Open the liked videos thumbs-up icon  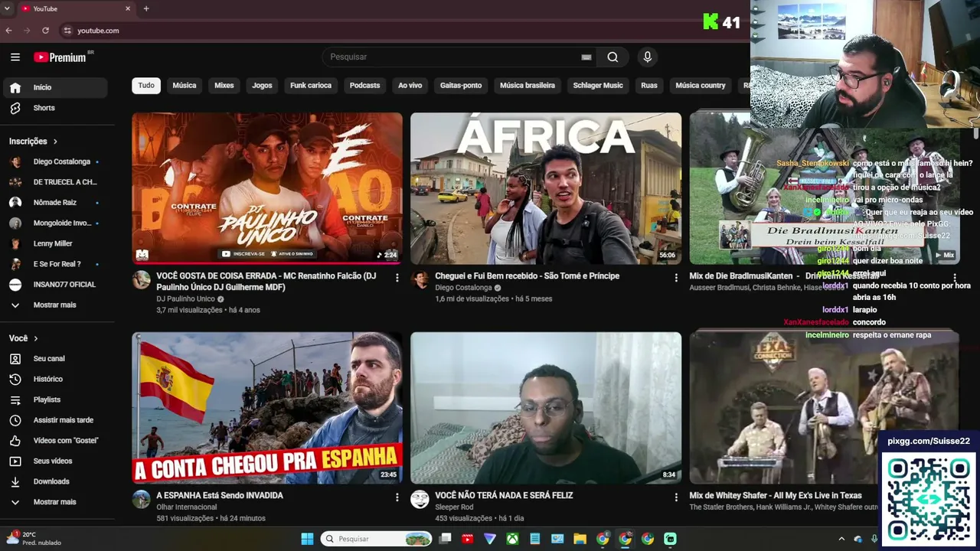coord(15,441)
